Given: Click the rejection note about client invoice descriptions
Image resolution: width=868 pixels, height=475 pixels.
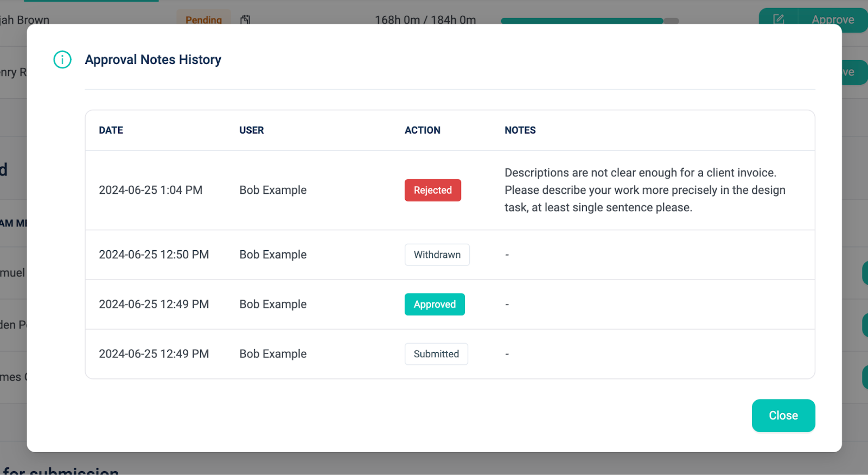Looking at the screenshot, I should 645,190.
